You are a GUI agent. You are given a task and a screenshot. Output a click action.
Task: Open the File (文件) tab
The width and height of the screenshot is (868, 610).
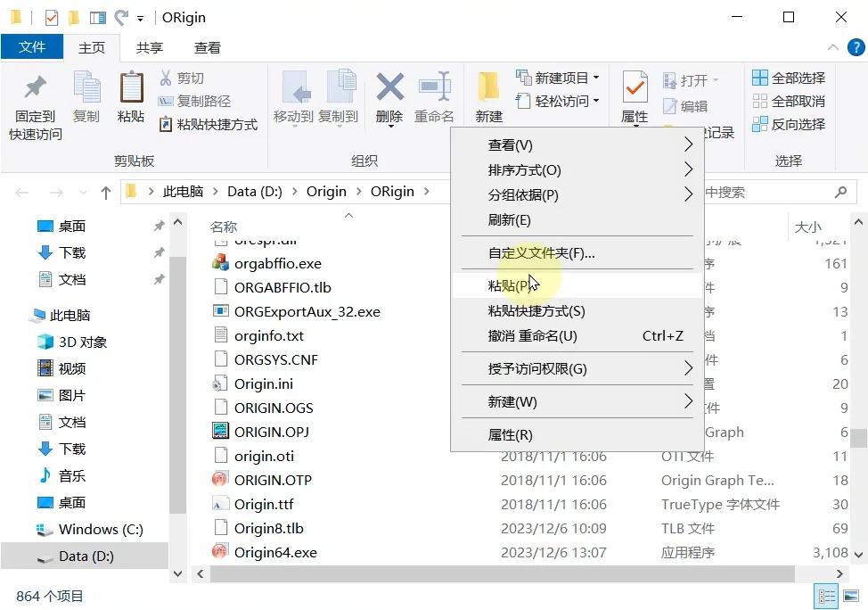click(32, 47)
